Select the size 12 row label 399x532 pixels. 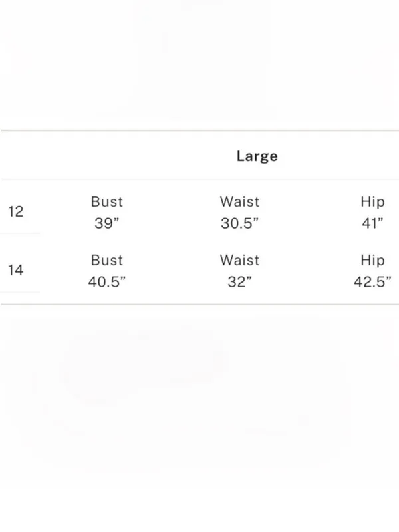coord(15,211)
